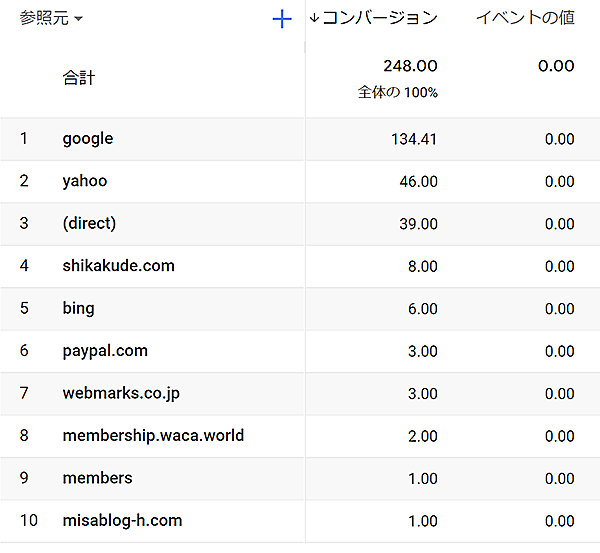The image size is (600, 553).
Task: Click google's 134.41 conversion value
Action: click(x=414, y=140)
